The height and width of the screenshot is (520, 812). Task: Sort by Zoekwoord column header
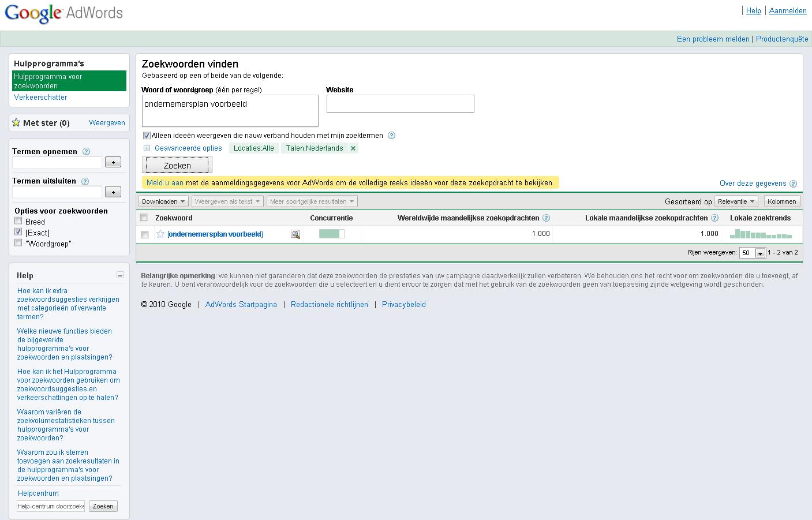[174, 218]
